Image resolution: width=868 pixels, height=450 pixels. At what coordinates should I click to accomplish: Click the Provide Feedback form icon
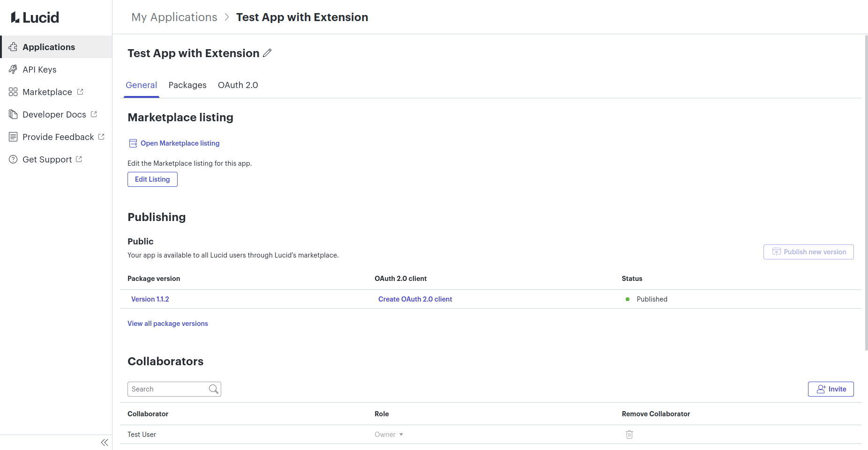point(13,137)
